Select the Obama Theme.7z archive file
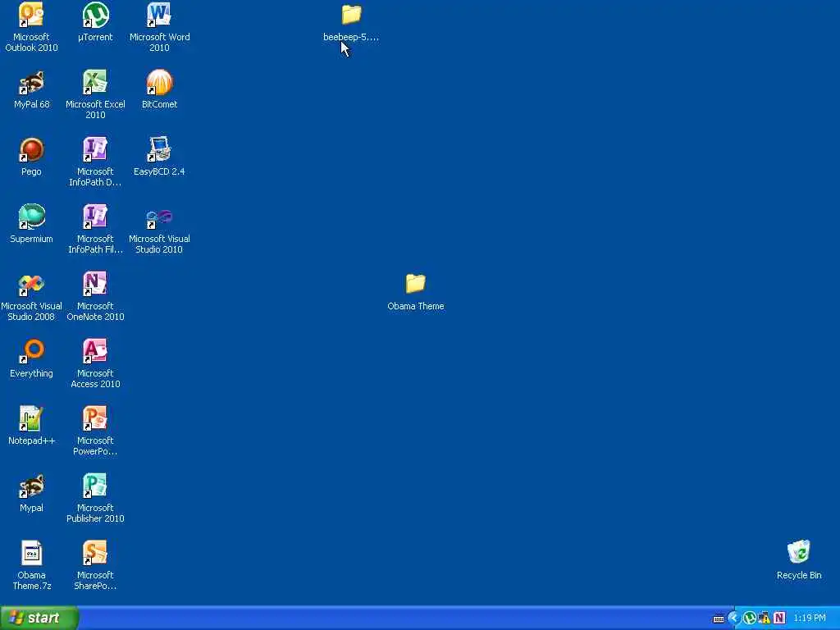 pos(31,565)
